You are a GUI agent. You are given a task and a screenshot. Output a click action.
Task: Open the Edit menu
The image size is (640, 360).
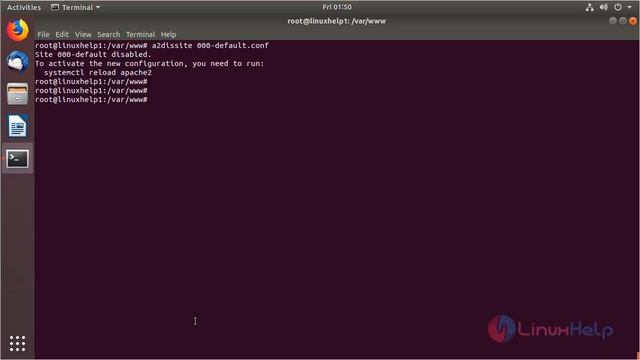(62, 34)
